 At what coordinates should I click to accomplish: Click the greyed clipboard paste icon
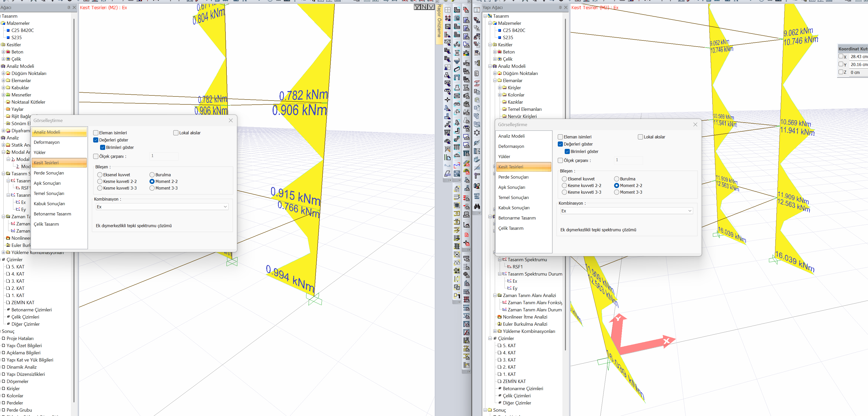point(477,100)
